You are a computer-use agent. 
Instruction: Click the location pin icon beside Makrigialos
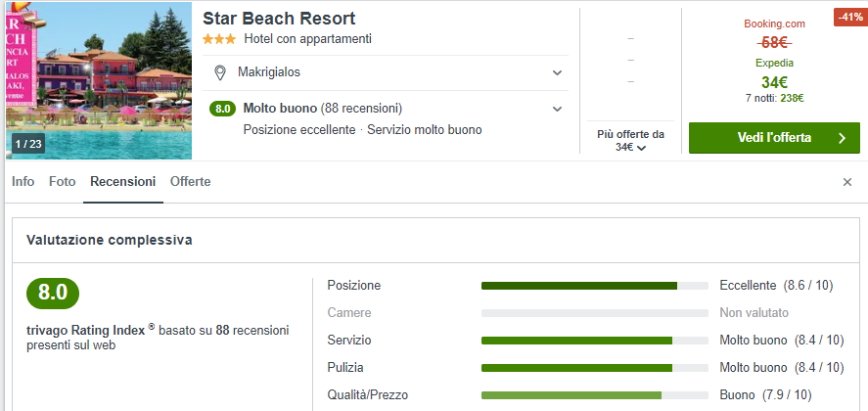[220, 72]
